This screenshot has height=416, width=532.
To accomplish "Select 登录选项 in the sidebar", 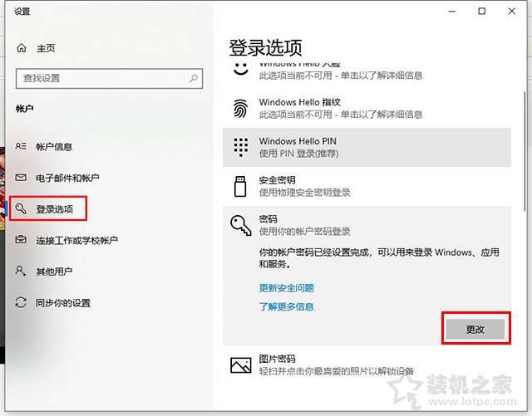I will point(55,209).
